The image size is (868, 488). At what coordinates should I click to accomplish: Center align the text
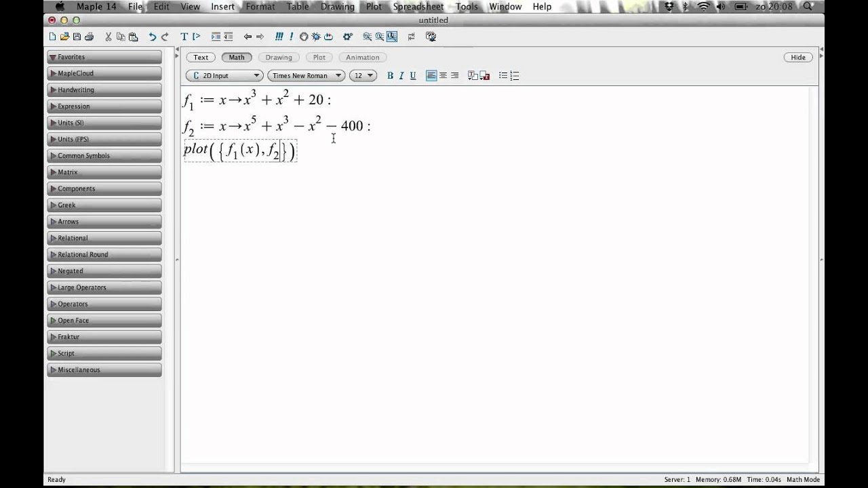click(443, 76)
